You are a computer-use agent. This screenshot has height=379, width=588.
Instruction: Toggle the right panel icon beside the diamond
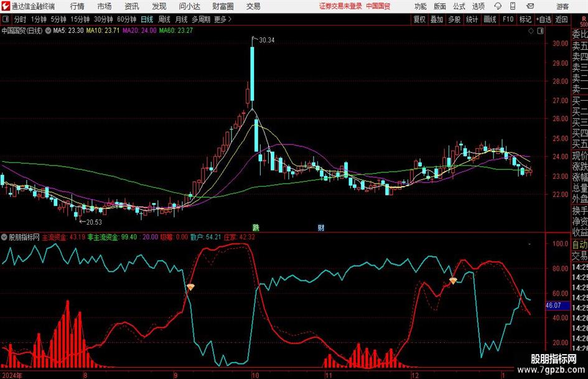pos(540,31)
